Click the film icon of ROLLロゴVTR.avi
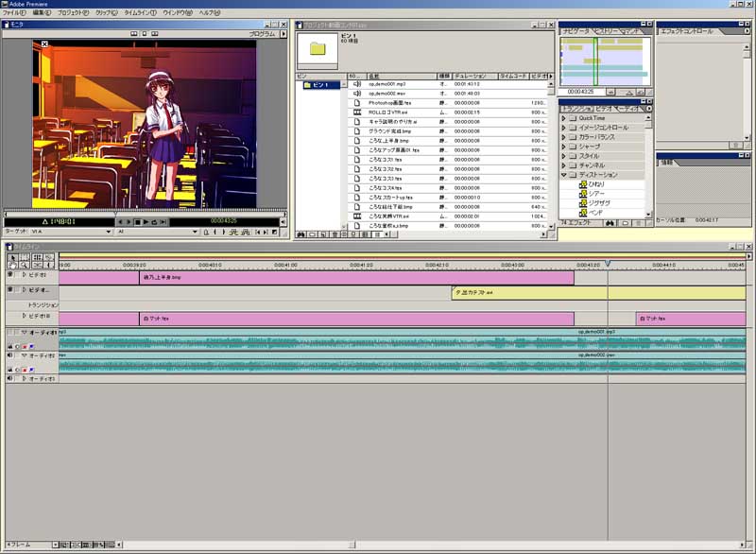This screenshot has width=756, height=554. point(357,113)
